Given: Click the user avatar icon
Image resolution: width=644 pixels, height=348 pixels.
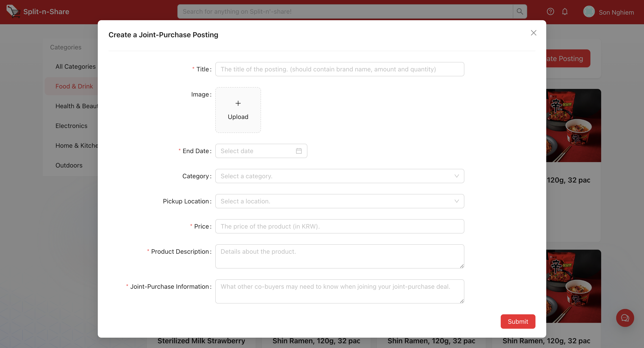Looking at the screenshot, I should tap(589, 12).
